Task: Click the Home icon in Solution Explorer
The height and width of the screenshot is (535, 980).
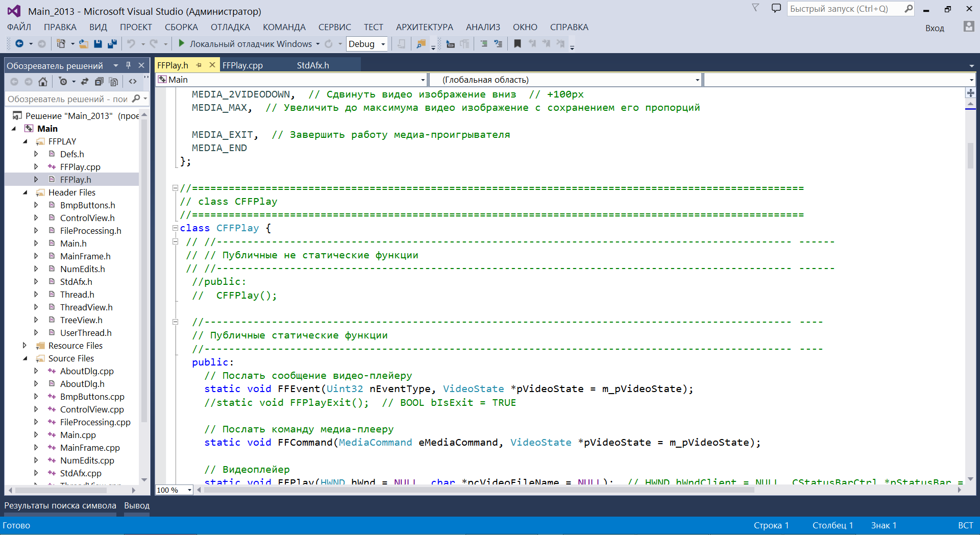Action: (x=43, y=82)
